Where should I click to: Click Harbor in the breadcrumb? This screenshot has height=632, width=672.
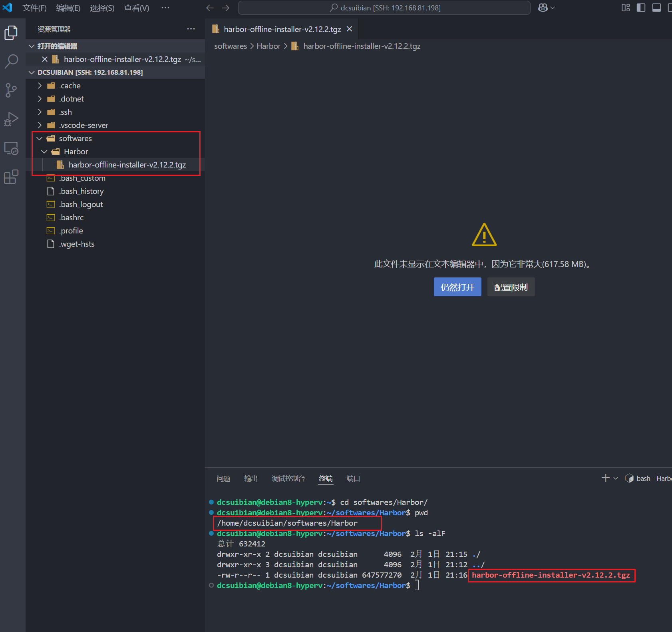click(268, 46)
